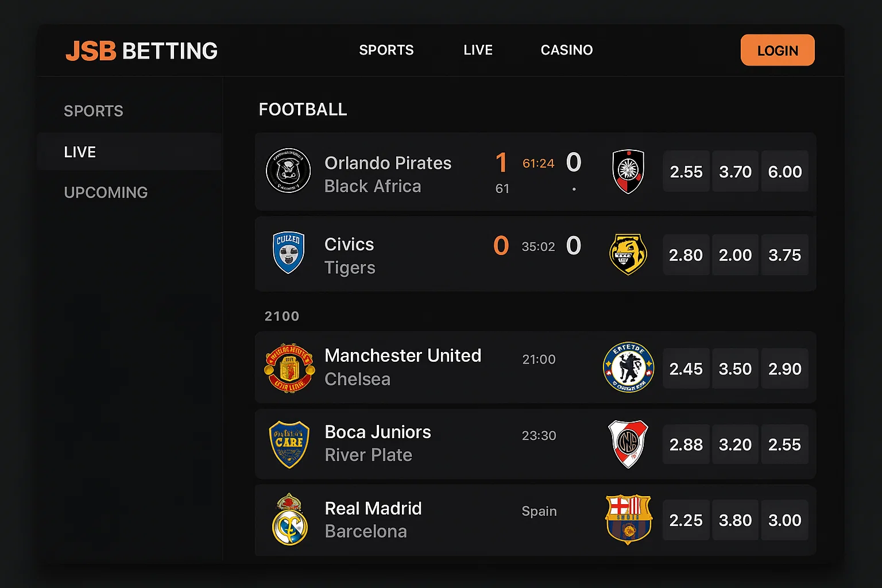Click the JSB Betting logo

pos(141,51)
